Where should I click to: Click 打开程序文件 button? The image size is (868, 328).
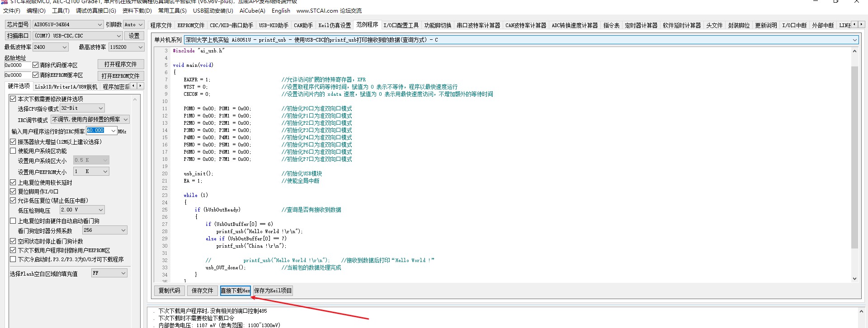120,64
